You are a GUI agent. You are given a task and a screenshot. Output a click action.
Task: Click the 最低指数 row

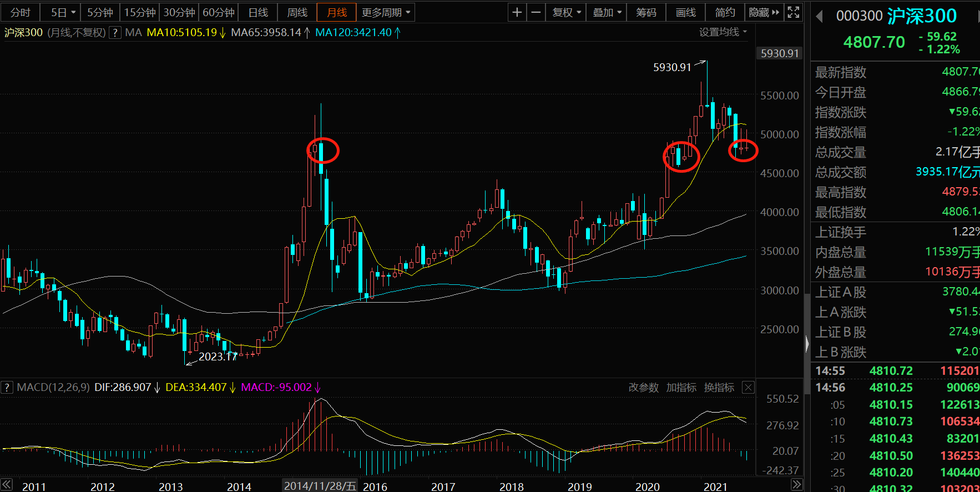[896, 212]
